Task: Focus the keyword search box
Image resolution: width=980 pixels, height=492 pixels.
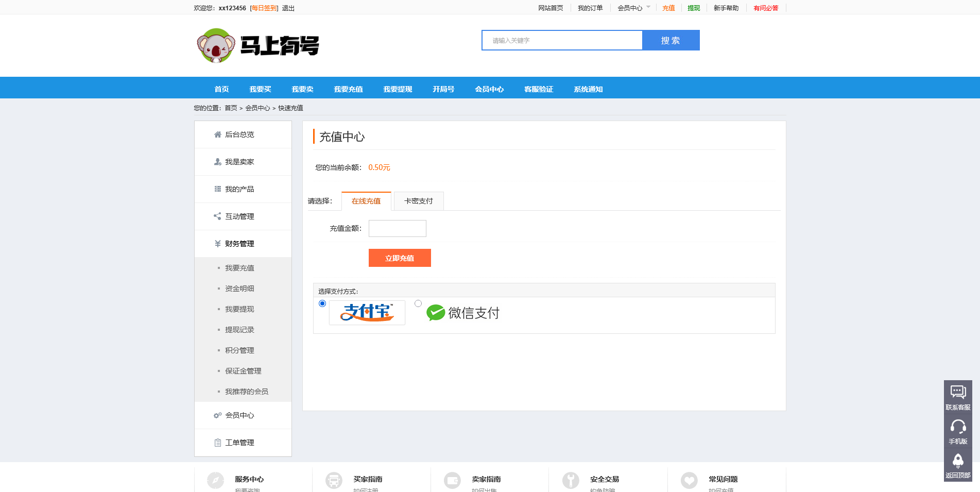Action: (562, 40)
